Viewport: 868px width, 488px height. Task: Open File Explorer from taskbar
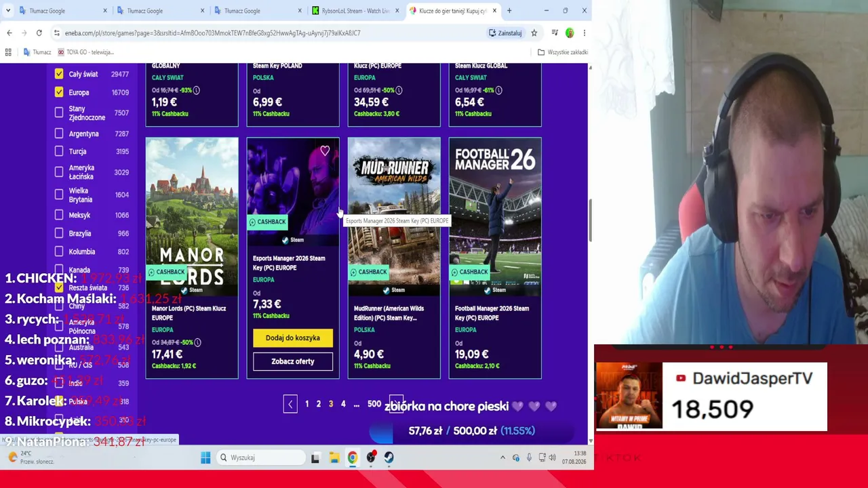[x=334, y=457]
